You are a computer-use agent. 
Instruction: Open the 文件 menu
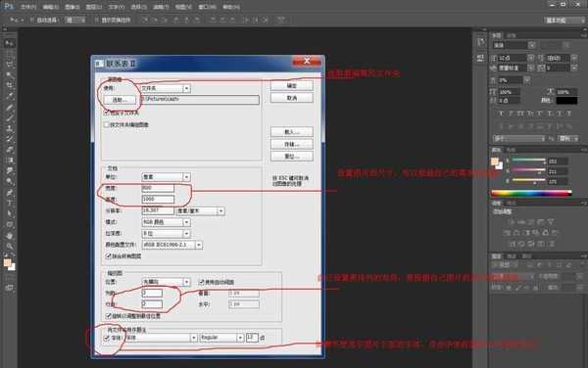pos(28,7)
